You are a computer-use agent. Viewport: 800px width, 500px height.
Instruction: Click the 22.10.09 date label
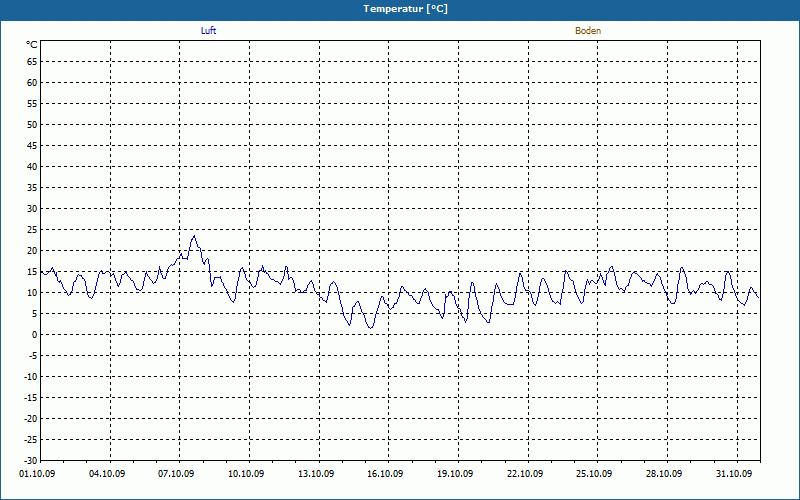point(525,474)
